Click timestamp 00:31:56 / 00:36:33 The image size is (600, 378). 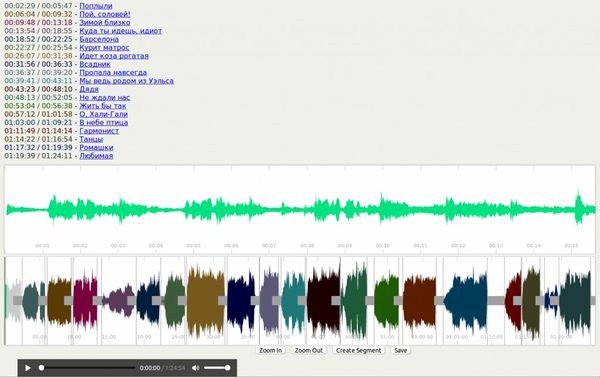point(38,64)
